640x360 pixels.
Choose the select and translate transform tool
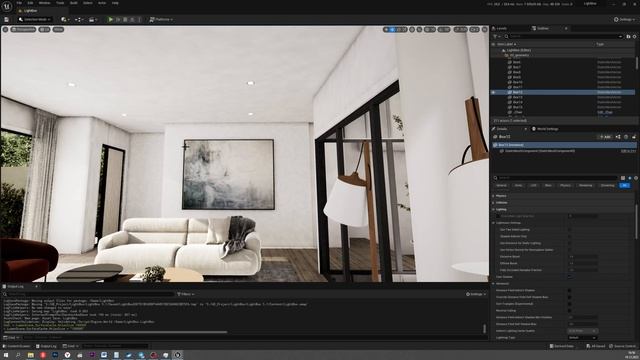pos(392,29)
